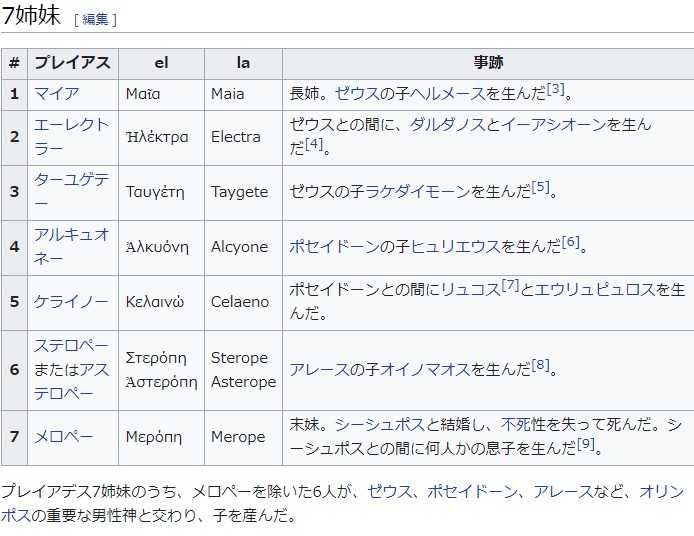Click the 事跡 column header
This screenshot has height=536, width=694.
tap(487, 63)
